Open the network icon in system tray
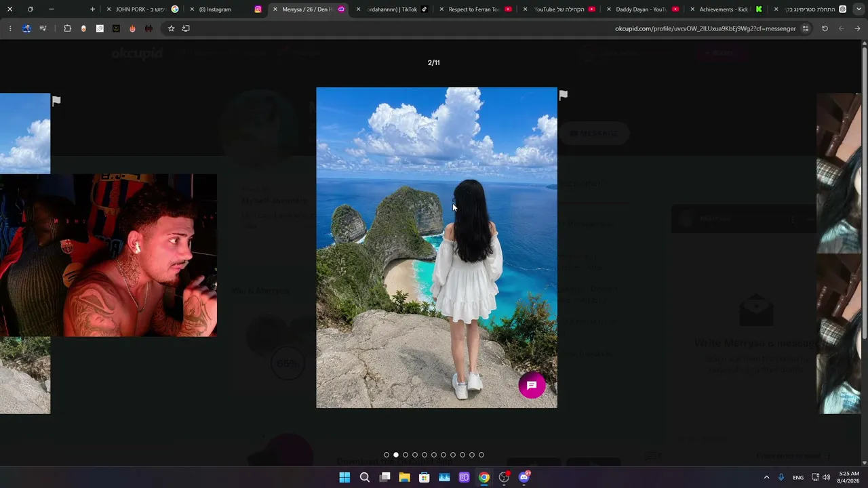This screenshot has height=488, width=868. coord(815,477)
